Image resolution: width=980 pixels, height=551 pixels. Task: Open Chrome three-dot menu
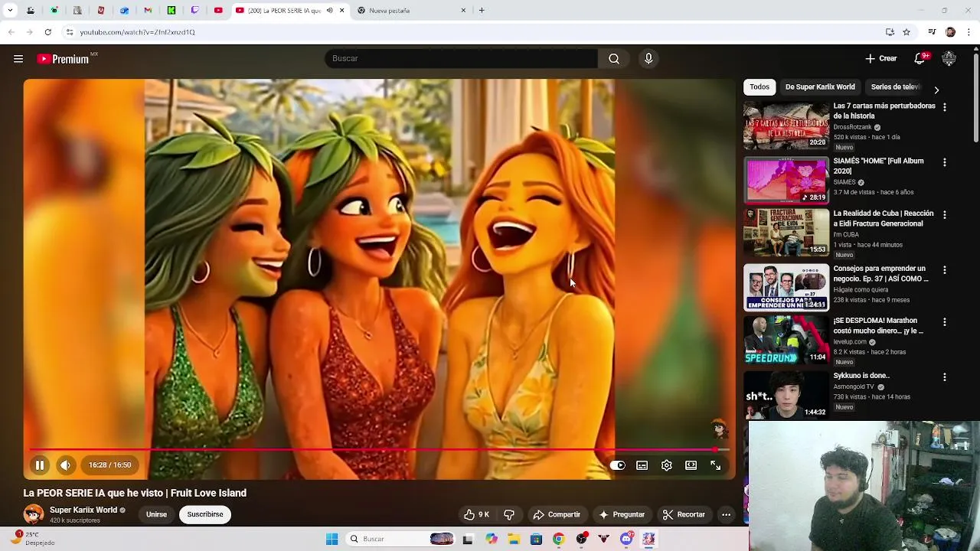pos(969,32)
